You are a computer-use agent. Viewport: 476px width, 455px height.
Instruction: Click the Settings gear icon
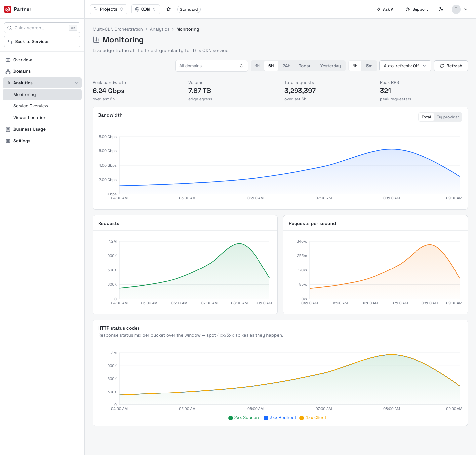click(8, 141)
